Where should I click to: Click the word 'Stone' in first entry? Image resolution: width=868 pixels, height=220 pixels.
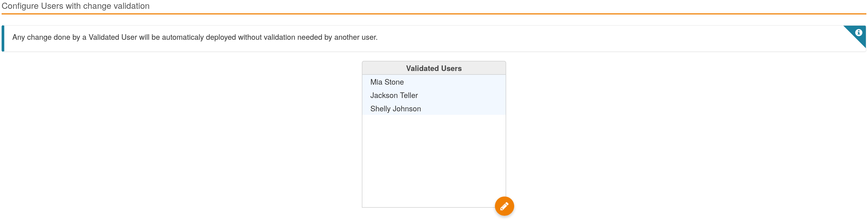click(x=394, y=82)
